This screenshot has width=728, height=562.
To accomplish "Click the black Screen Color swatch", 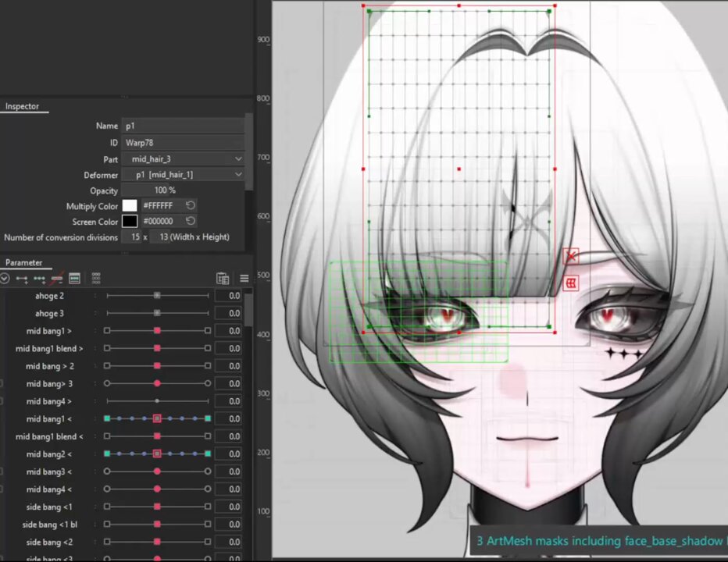I will (x=130, y=222).
